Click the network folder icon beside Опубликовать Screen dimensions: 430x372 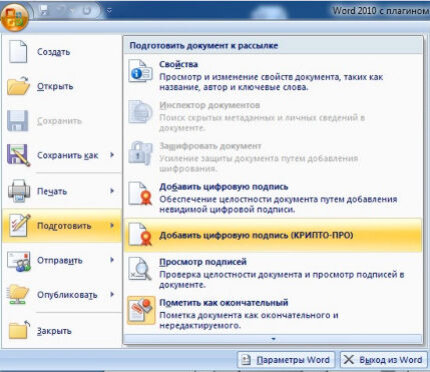[x=18, y=295]
